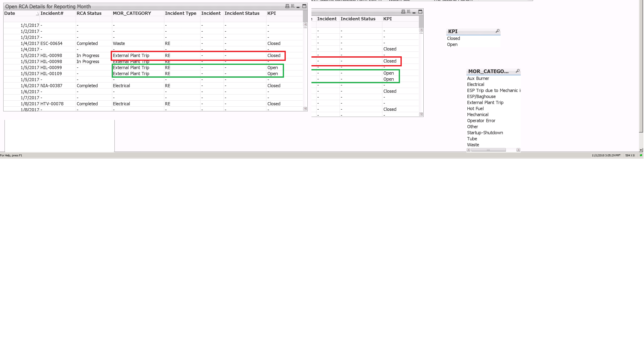
Task: Export Open RCA Details table to Excel
Action: pyautogui.click(x=293, y=6)
